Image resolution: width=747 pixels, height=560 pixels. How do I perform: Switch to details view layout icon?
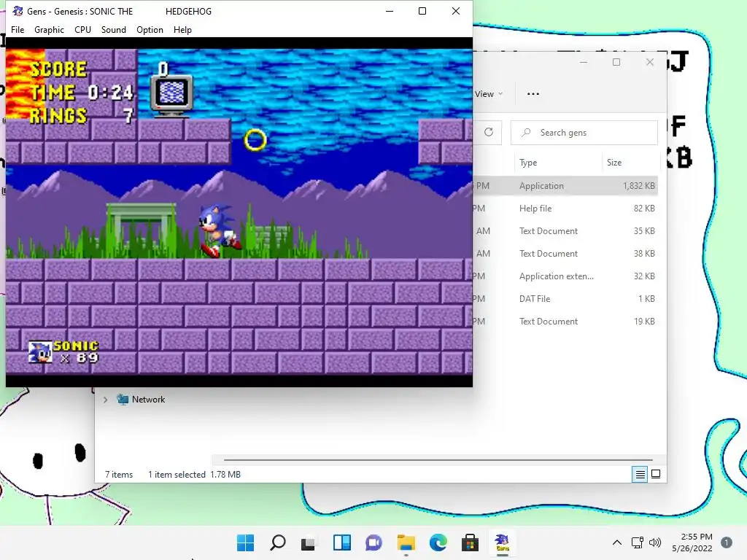[x=640, y=474]
